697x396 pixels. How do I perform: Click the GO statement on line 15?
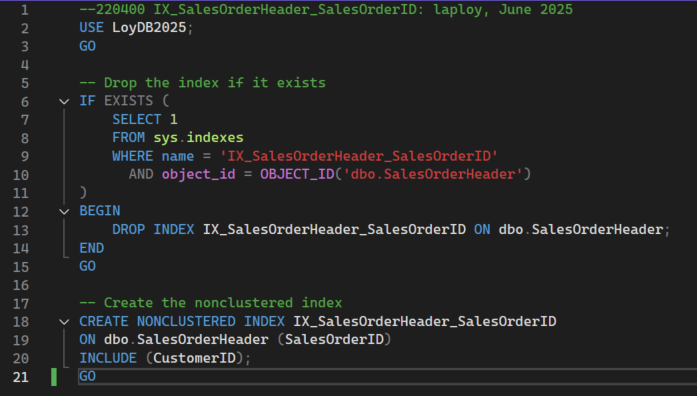[88, 266]
